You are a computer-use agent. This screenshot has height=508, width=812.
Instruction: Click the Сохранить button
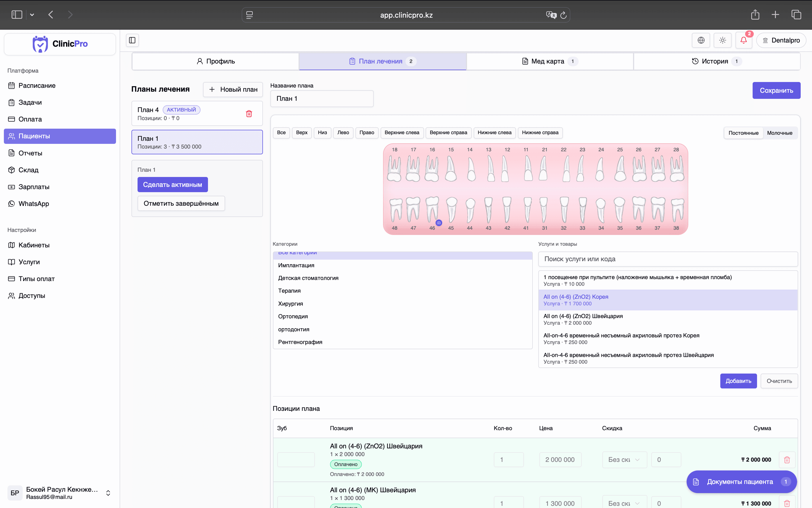776,90
